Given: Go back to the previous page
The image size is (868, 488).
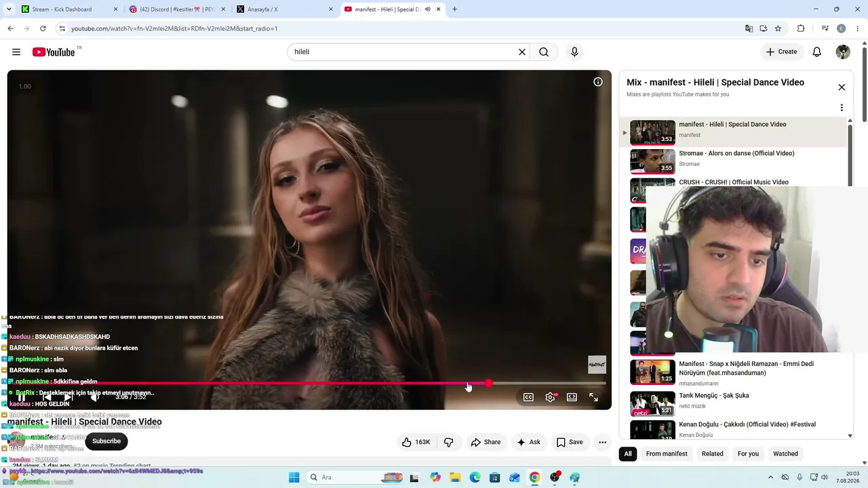Looking at the screenshot, I should 10,28.
